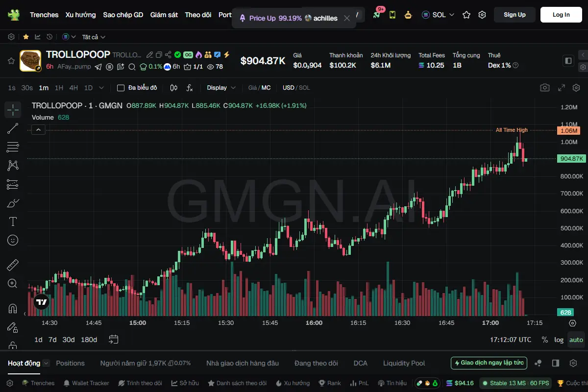588x392 pixels.
Task: Select the brush drawing tool
Action: (x=13, y=203)
